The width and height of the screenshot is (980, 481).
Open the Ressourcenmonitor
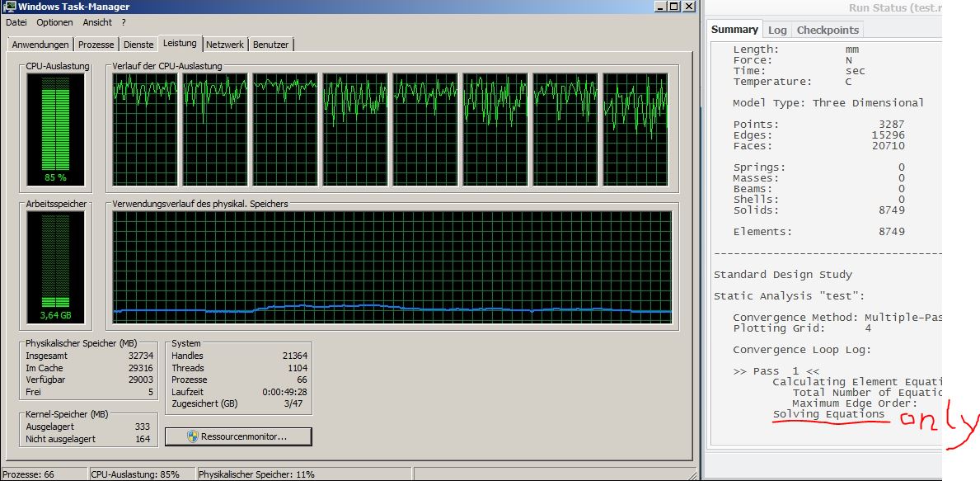238,436
